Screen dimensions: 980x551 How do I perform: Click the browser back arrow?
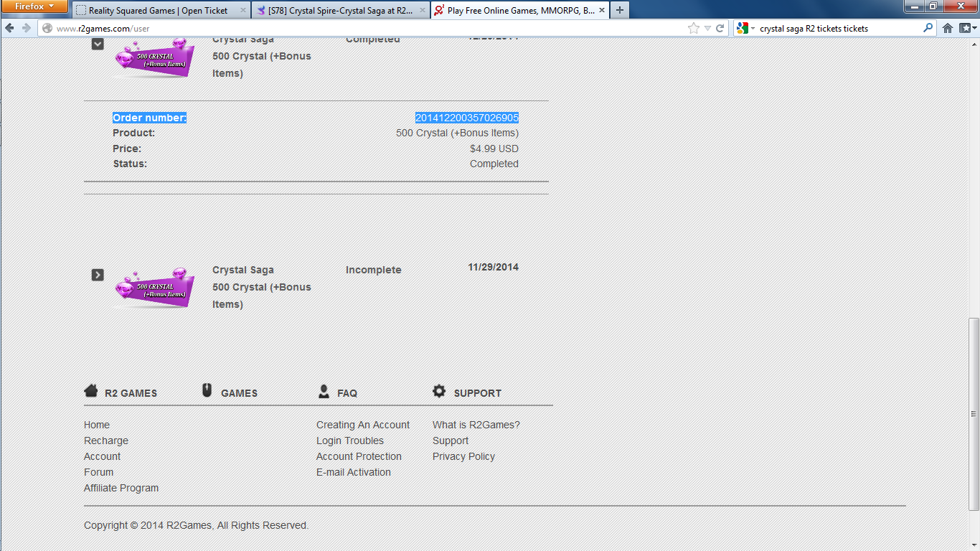tap(10, 28)
